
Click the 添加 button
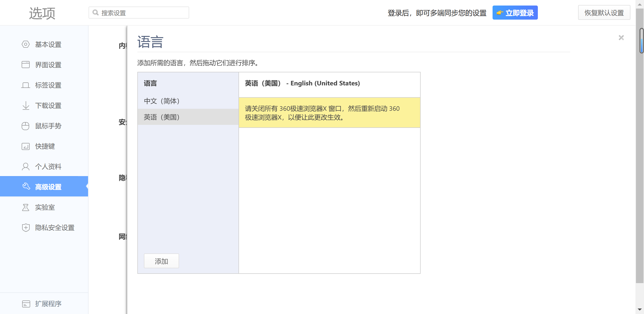[161, 261]
